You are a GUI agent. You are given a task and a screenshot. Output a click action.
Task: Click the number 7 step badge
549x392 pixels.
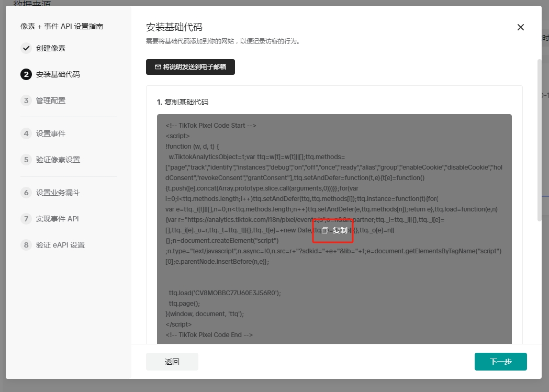[26, 219]
